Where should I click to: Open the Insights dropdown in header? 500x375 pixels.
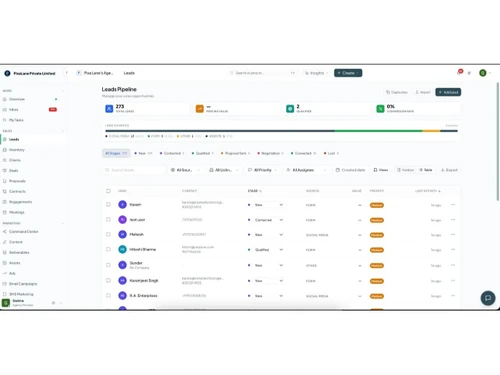point(316,73)
